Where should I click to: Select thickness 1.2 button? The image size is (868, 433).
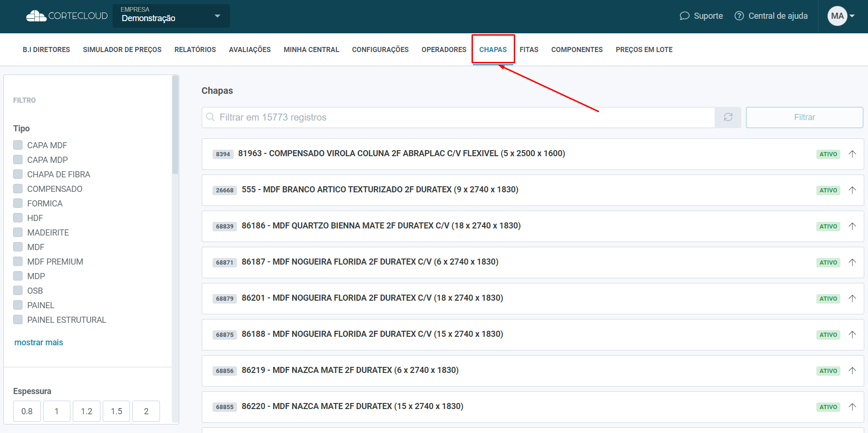[x=87, y=411]
